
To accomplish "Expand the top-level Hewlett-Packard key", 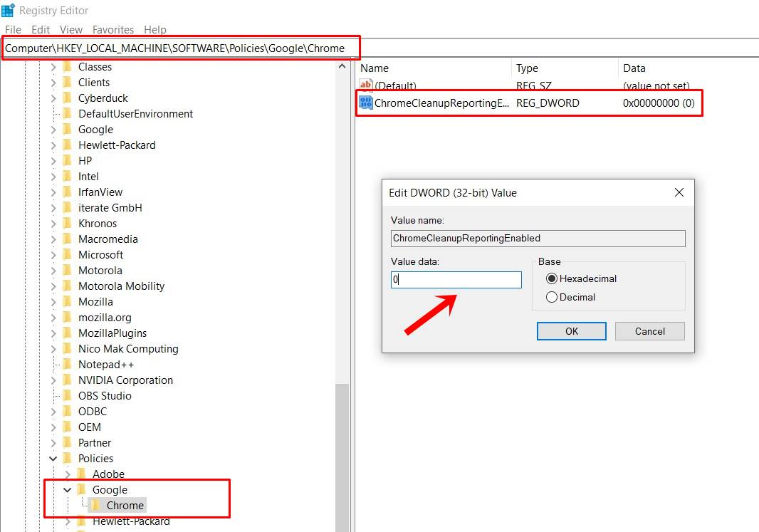I will pyautogui.click(x=53, y=145).
